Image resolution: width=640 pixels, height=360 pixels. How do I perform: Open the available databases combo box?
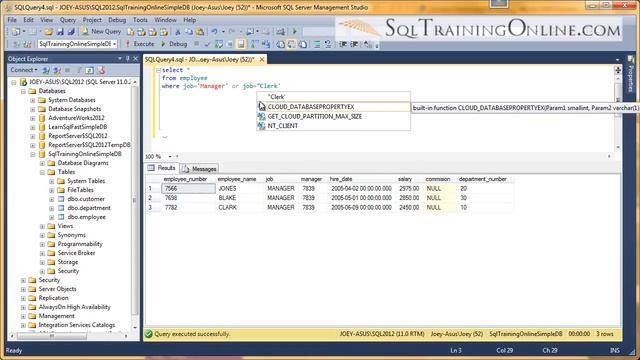tap(77, 44)
